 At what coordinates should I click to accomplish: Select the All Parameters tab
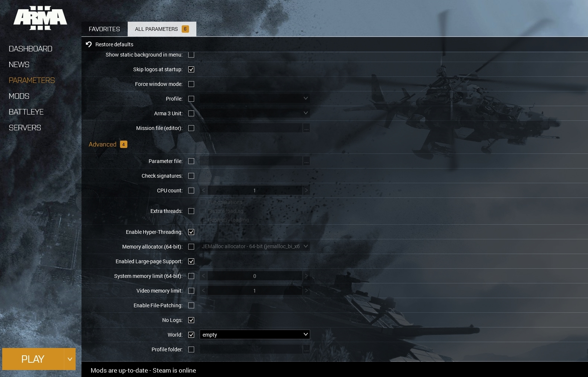coord(162,29)
